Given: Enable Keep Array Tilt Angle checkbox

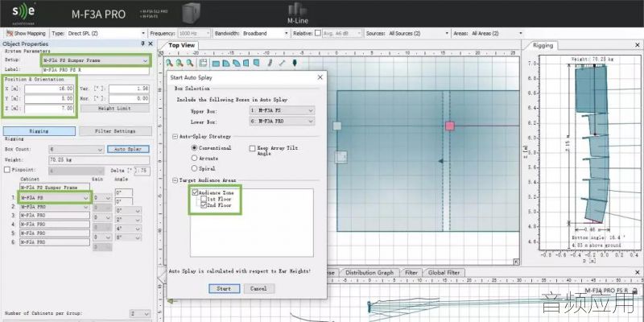Looking at the screenshot, I should point(252,148).
